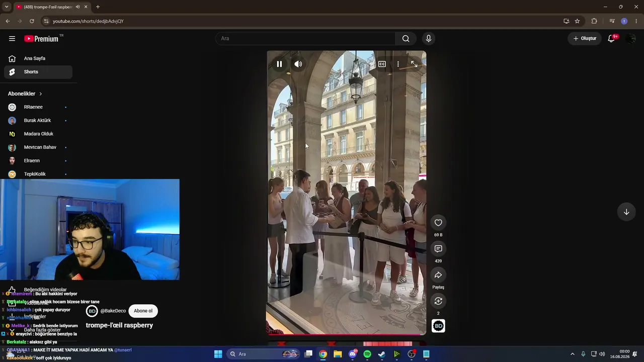Open the Mevtcan Bahav subscription channel

[x=38, y=147]
